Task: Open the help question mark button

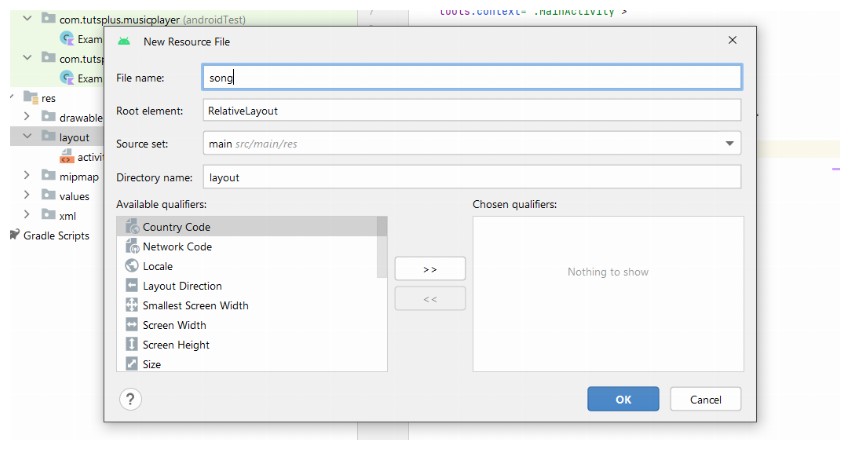Action: coord(130,399)
